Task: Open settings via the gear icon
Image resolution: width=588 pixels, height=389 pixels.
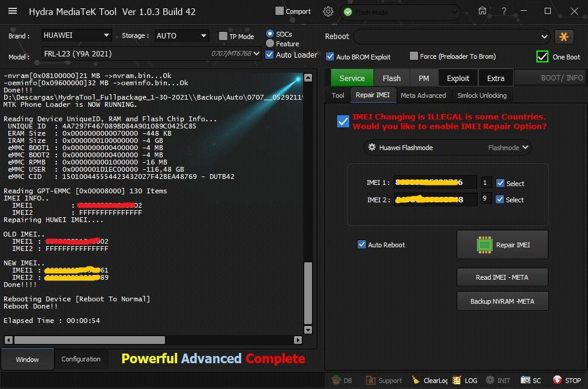Action: coord(328,11)
